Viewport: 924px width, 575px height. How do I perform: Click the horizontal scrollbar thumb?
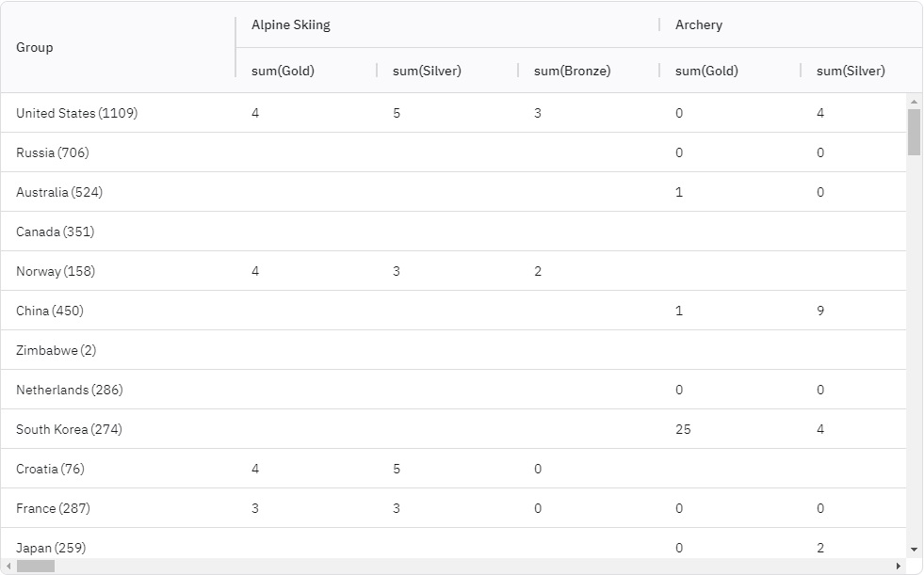(x=36, y=567)
